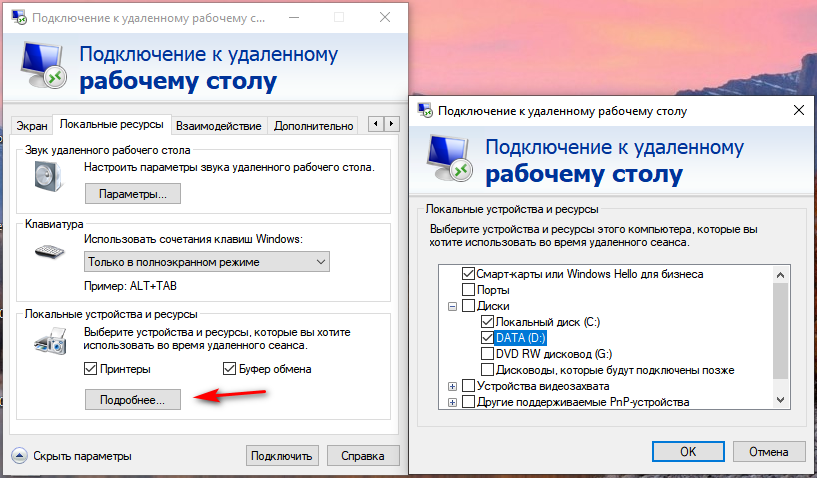Screen dimensions: 817x478
Task: Expand the Устройства видеозахвата node
Action: coord(452,385)
